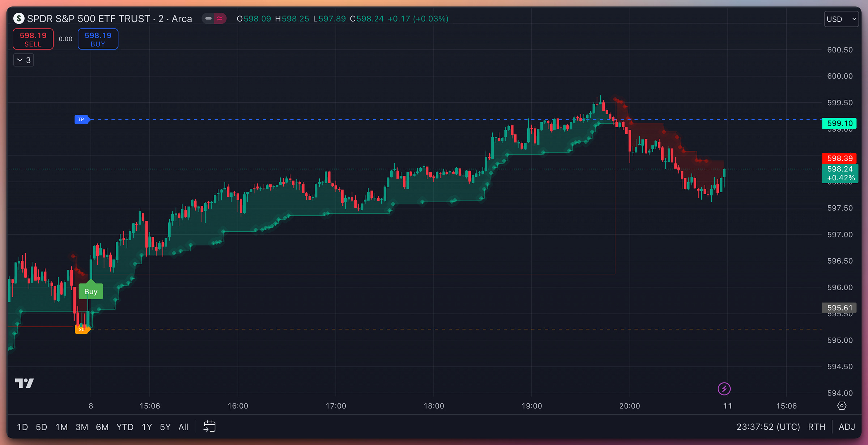Click the 8 date axis label
Screen dimensions: 868x445
[91, 406]
